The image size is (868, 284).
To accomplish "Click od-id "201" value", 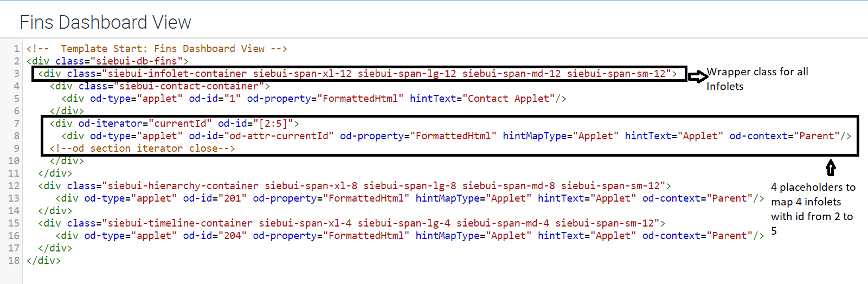I will (233, 198).
